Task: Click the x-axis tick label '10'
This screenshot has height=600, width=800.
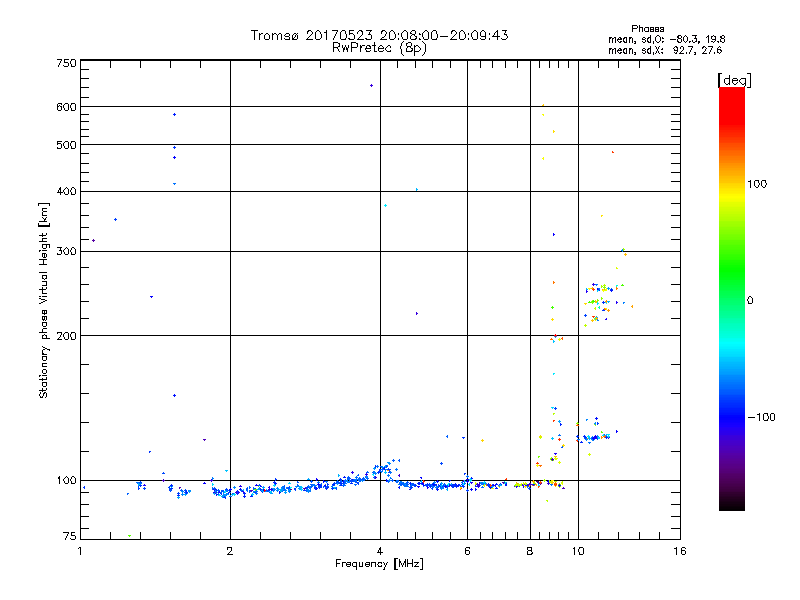Action: pyautogui.click(x=578, y=551)
